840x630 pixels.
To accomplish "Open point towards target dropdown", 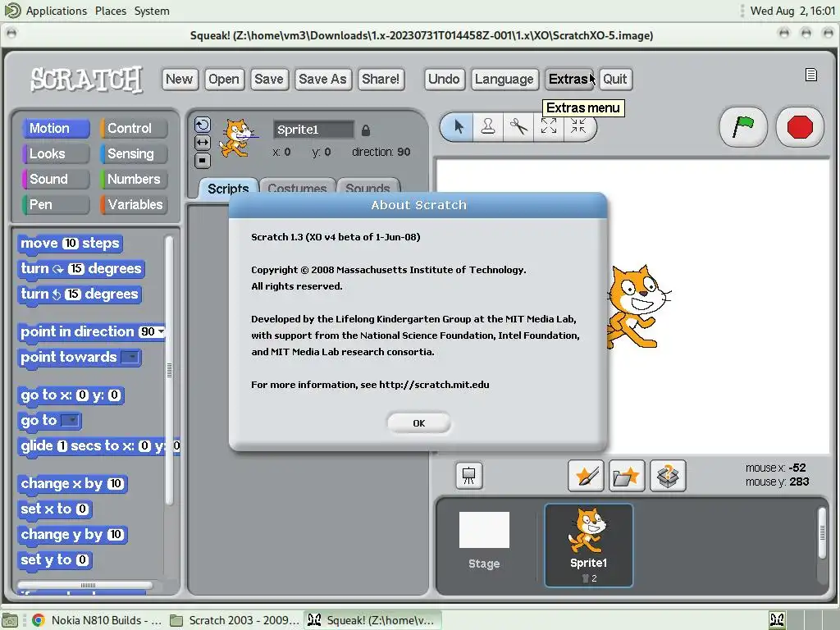I will (x=130, y=358).
